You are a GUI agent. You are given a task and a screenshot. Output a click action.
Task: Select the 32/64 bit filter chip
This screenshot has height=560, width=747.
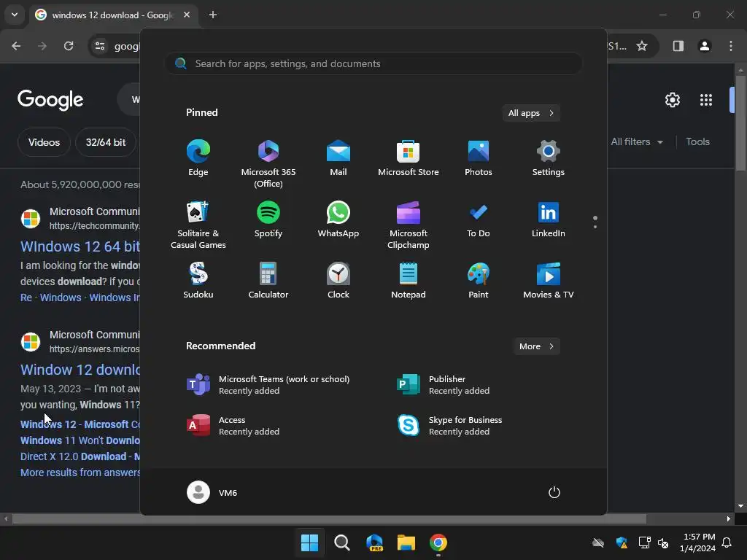click(x=106, y=142)
